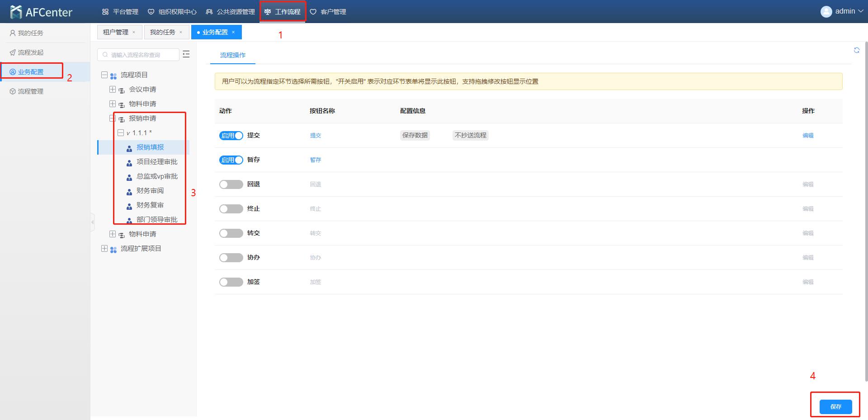Screen dimensions: 868x420
Task: Click the tree collapse icon beside search
Action: pyautogui.click(x=186, y=55)
